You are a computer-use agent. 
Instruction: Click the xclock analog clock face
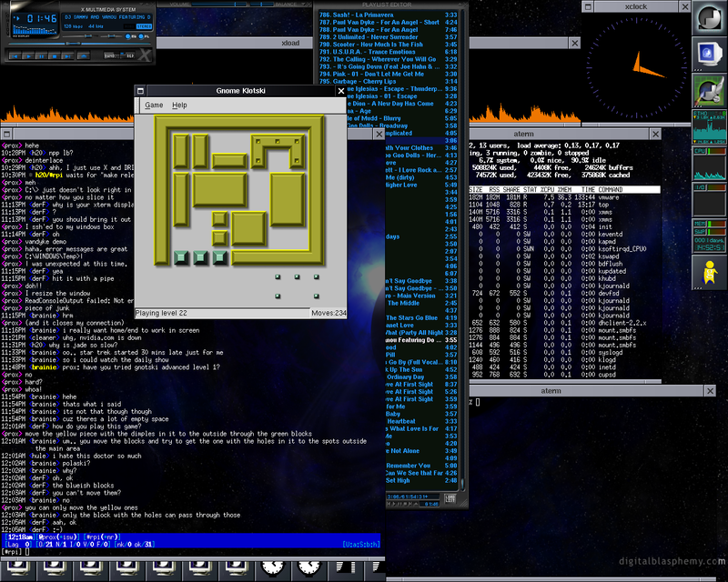[636, 69]
